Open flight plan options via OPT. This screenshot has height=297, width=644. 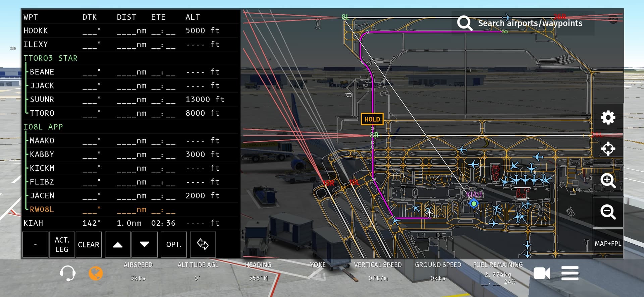pos(174,245)
